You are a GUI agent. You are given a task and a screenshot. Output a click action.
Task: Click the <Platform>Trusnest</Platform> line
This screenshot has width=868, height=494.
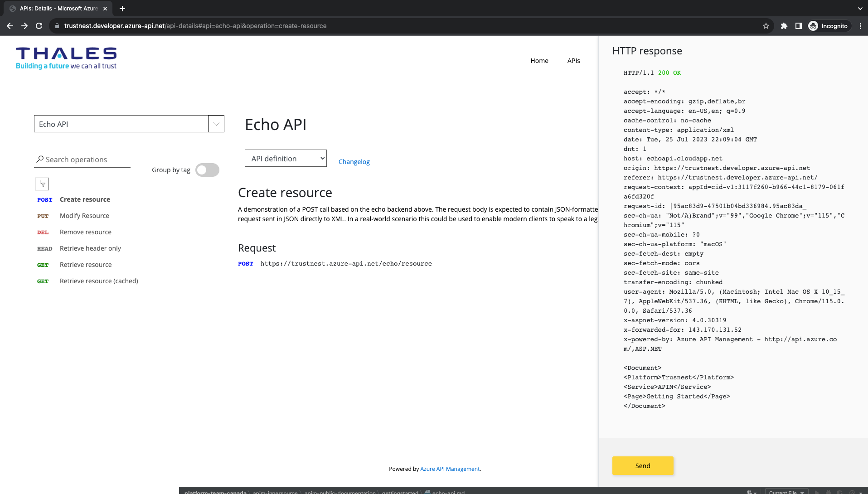679,377
